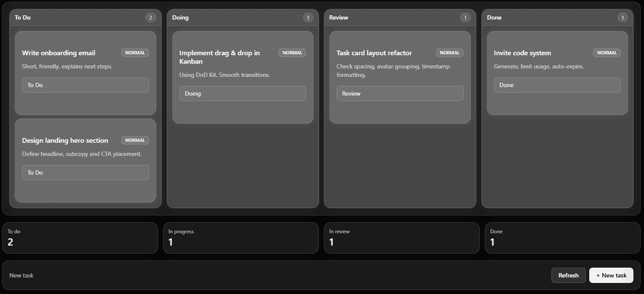Click the NORMAL badge on Invite code system

click(x=607, y=53)
